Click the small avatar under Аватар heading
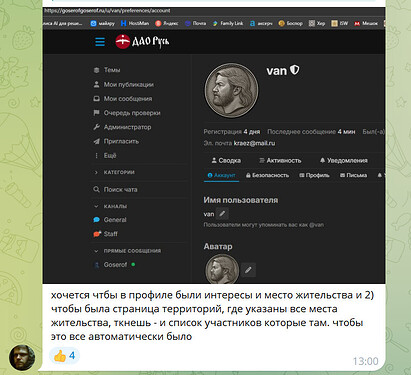 (222, 269)
